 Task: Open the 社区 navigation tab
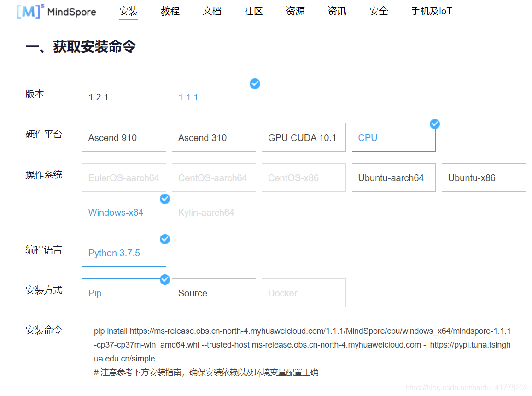[x=253, y=11]
